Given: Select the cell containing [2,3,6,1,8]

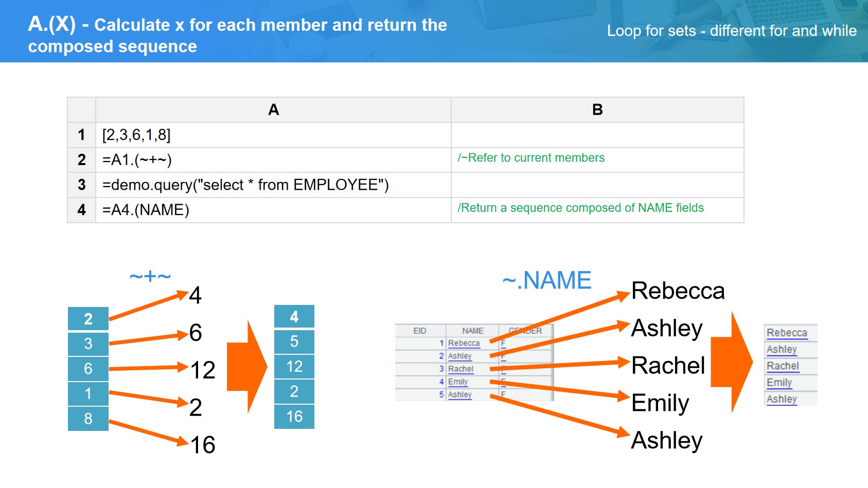Looking at the screenshot, I should (273, 135).
